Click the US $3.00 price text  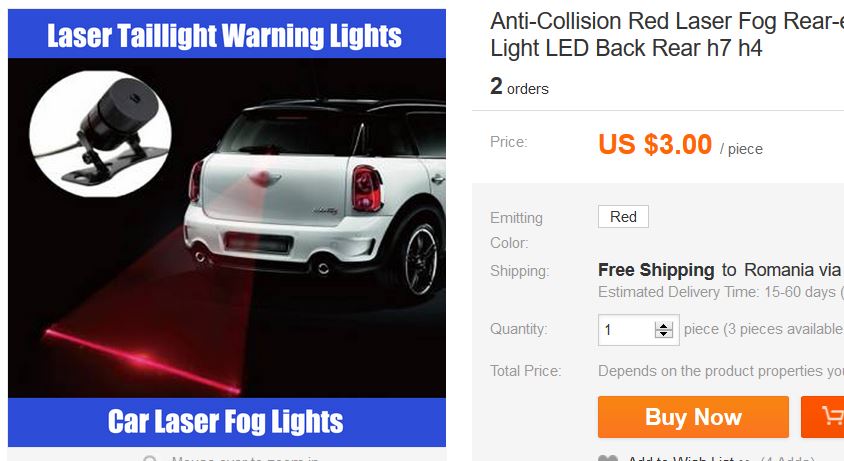pyautogui.click(x=655, y=144)
